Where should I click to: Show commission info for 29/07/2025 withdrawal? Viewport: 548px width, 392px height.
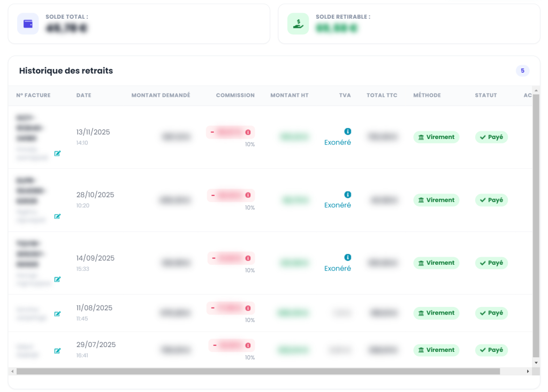(x=248, y=345)
